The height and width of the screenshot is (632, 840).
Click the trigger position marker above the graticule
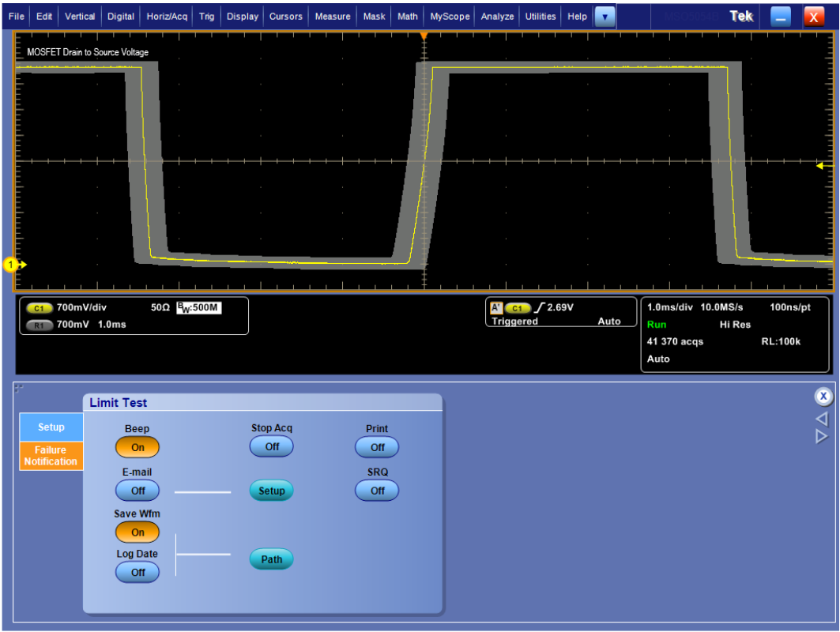coord(424,36)
